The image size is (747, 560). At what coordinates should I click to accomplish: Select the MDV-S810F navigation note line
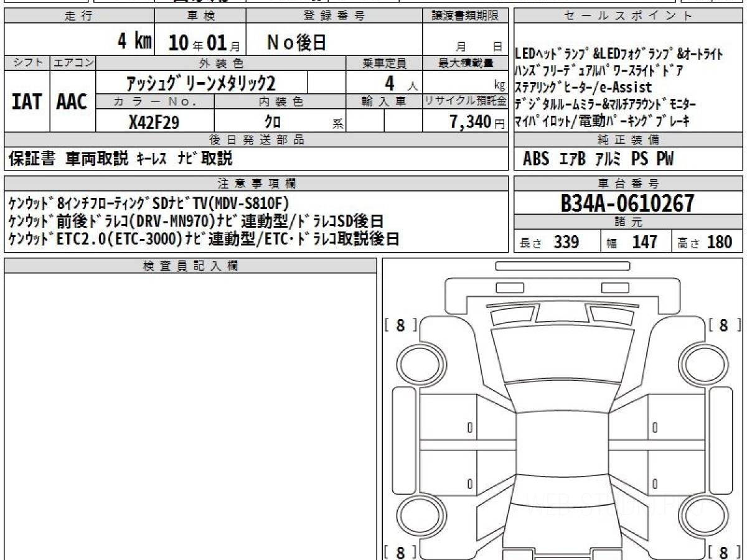click(149, 203)
